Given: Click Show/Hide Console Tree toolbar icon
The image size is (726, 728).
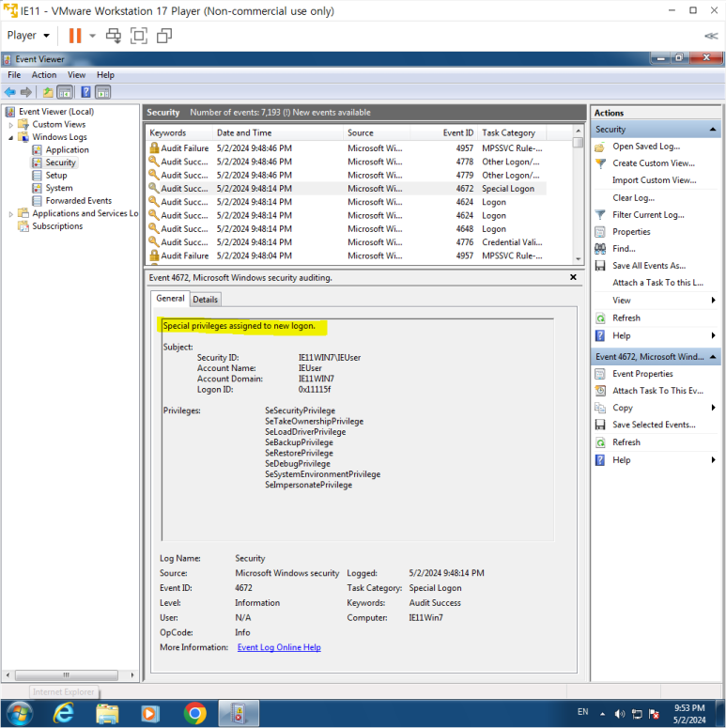Looking at the screenshot, I should click(65, 92).
